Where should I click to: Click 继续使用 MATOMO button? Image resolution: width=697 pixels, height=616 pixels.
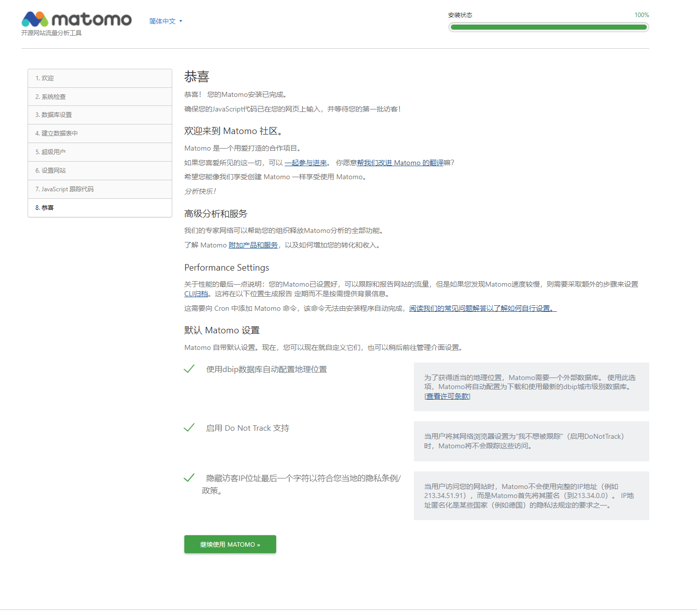[x=230, y=544]
